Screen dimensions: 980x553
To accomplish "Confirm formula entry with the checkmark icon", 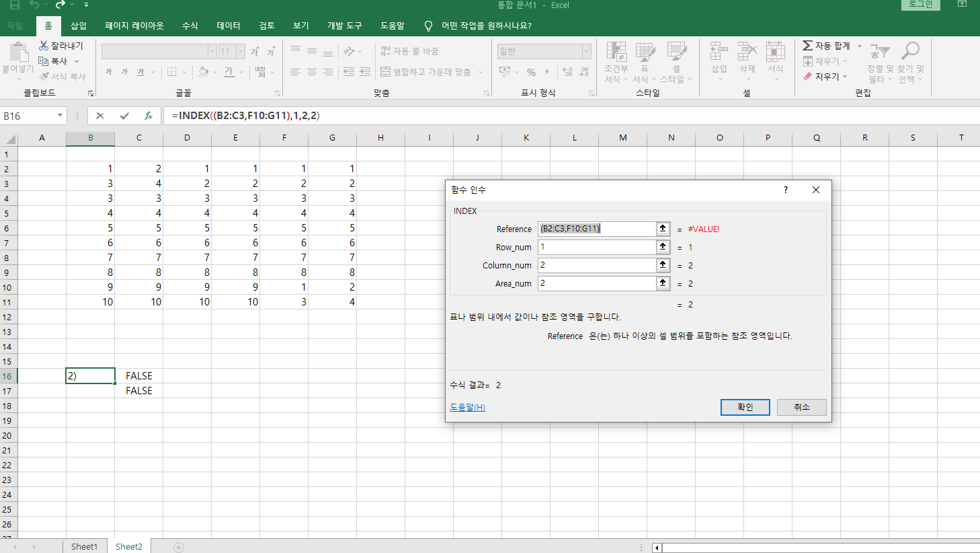I will click(124, 116).
